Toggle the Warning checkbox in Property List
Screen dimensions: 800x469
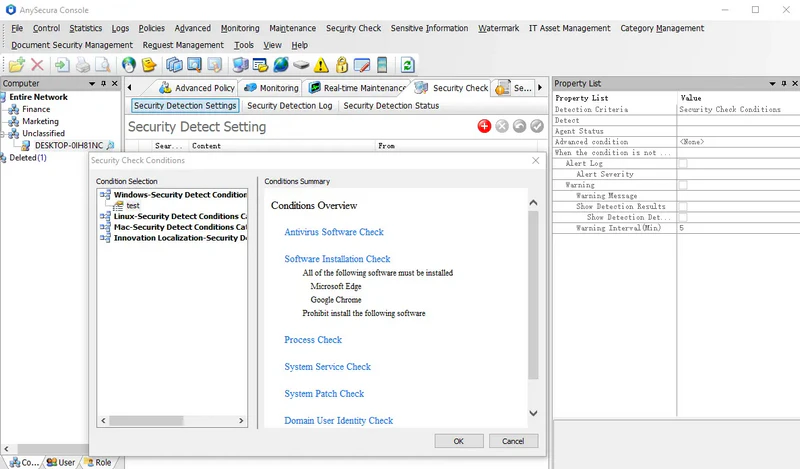[683, 185]
